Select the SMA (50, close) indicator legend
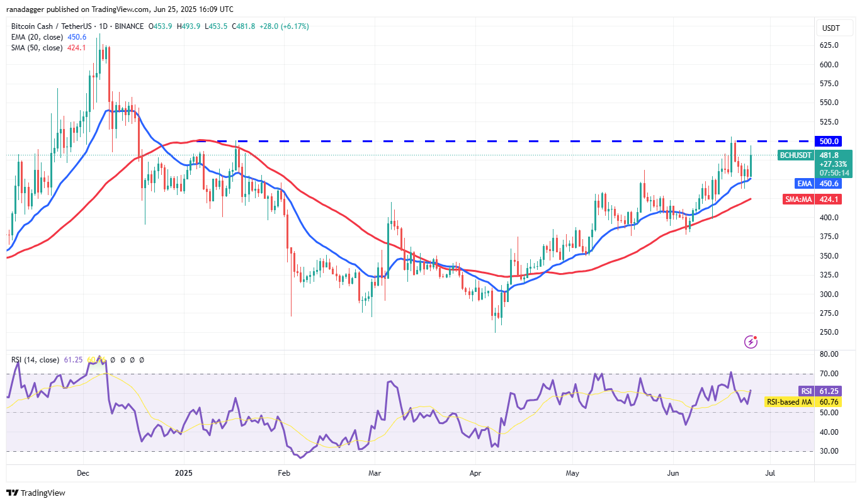The image size is (862, 504). point(36,48)
